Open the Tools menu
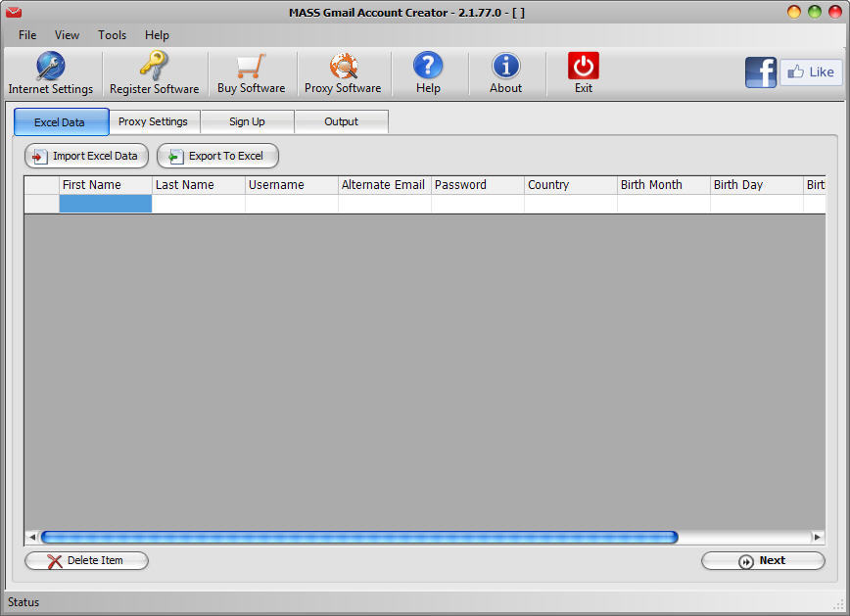Screen dimensions: 850x616 pyautogui.click(x=111, y=34)
